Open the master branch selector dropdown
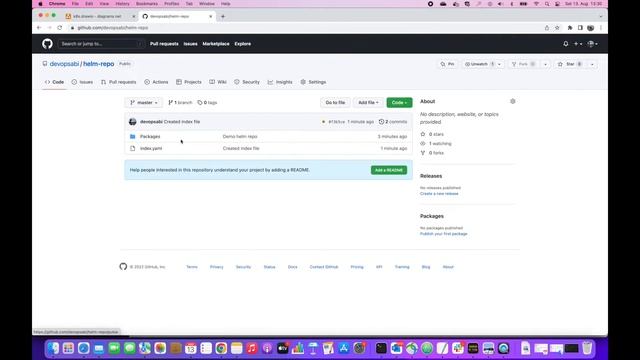Viewport: 640px width, 360px height. (x=144, y=103)
